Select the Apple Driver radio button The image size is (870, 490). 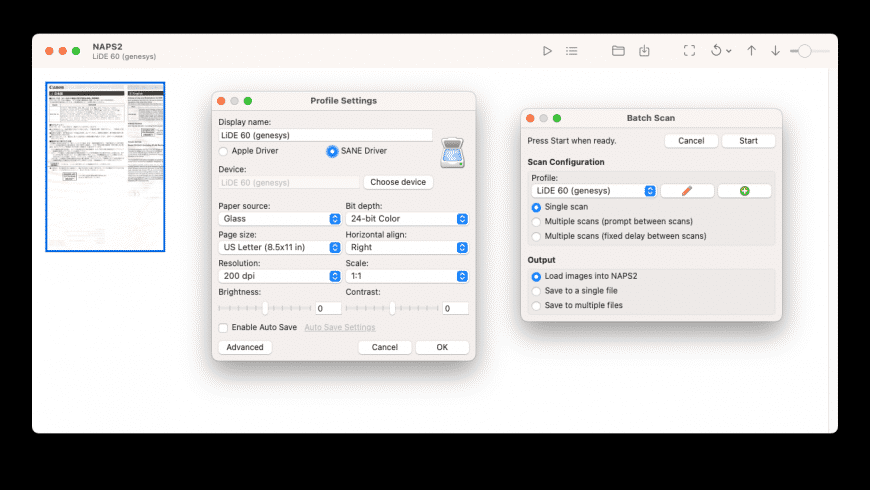pos(223,151)
